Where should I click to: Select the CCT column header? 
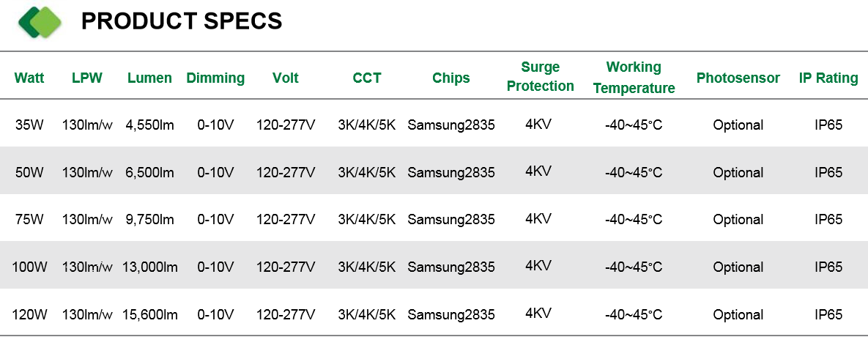click(x=367, y=78)
